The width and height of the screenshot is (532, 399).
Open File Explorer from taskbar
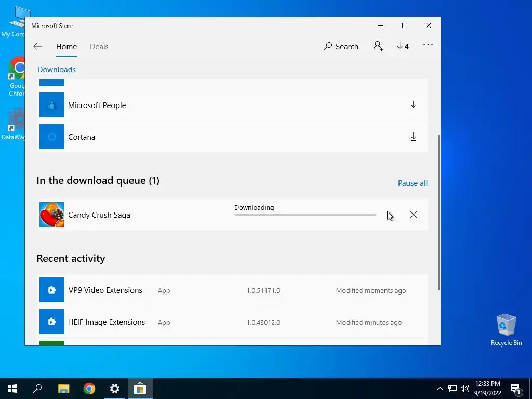(63, 389)
